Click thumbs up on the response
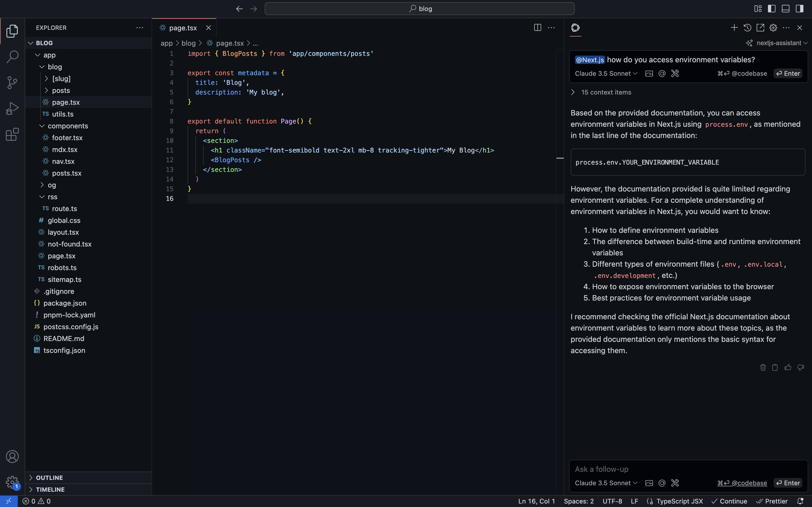The width and height of the screenshot is (812, 507). click(788, 368)
